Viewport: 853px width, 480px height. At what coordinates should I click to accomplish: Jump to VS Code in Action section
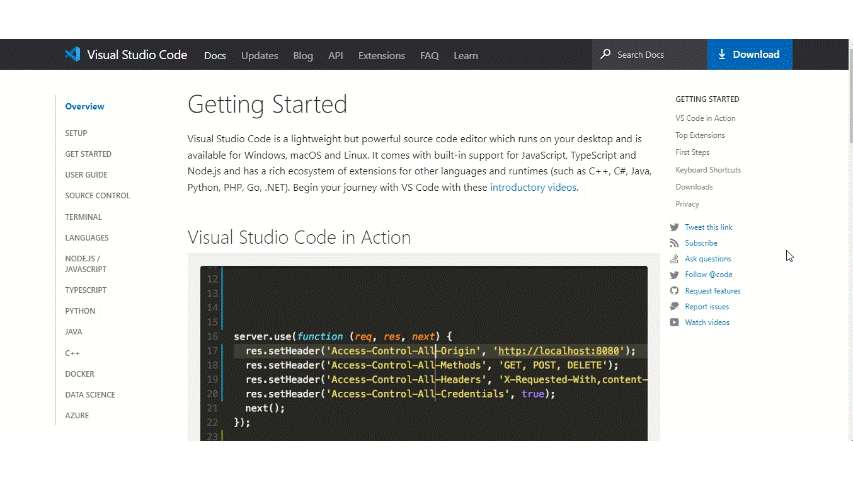pos(705,118)
